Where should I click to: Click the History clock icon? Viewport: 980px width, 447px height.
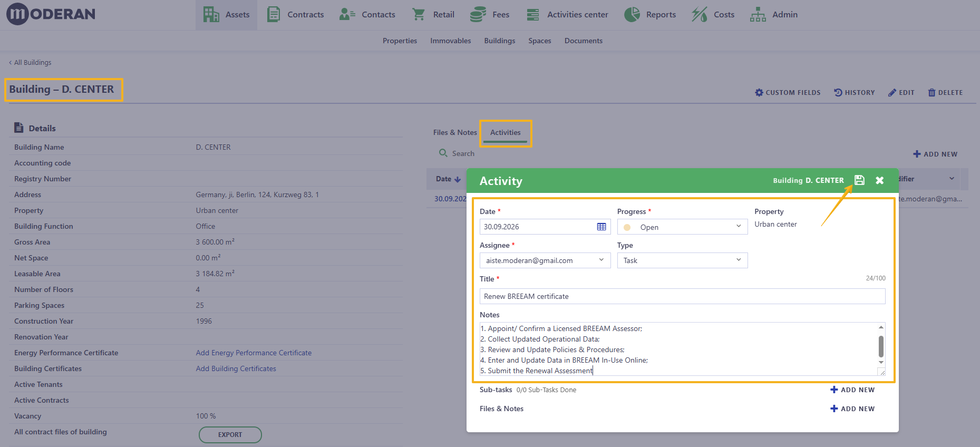click(x=838, y=92)
